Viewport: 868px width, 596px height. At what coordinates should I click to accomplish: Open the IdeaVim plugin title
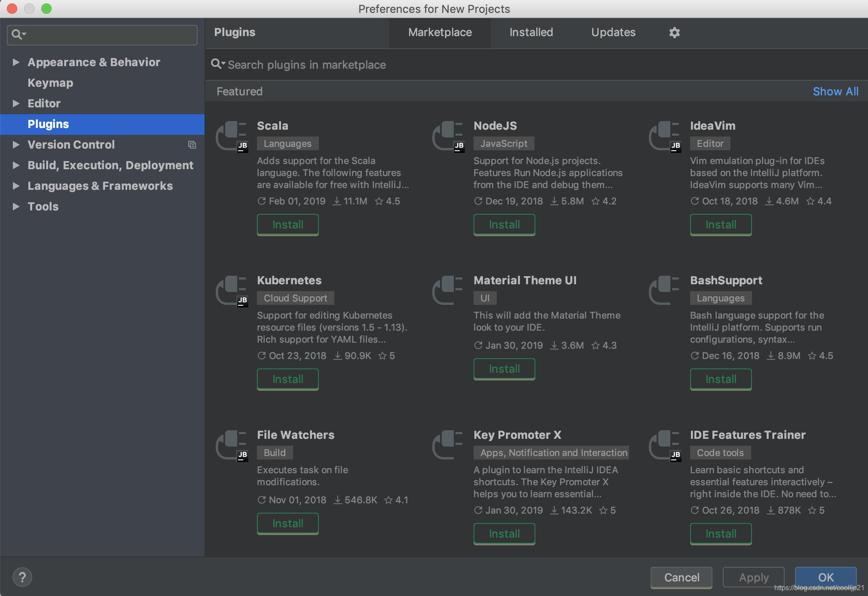pyautogui.click(x=712, y=126)
